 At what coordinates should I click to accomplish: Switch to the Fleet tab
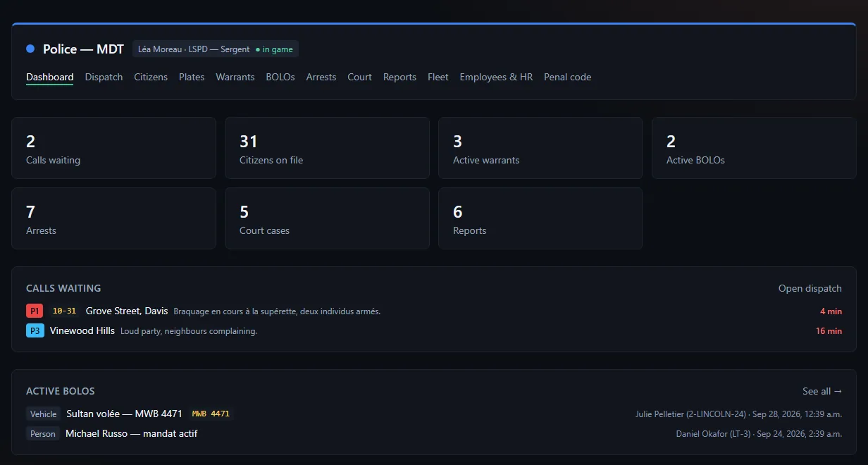coord(438,77)
